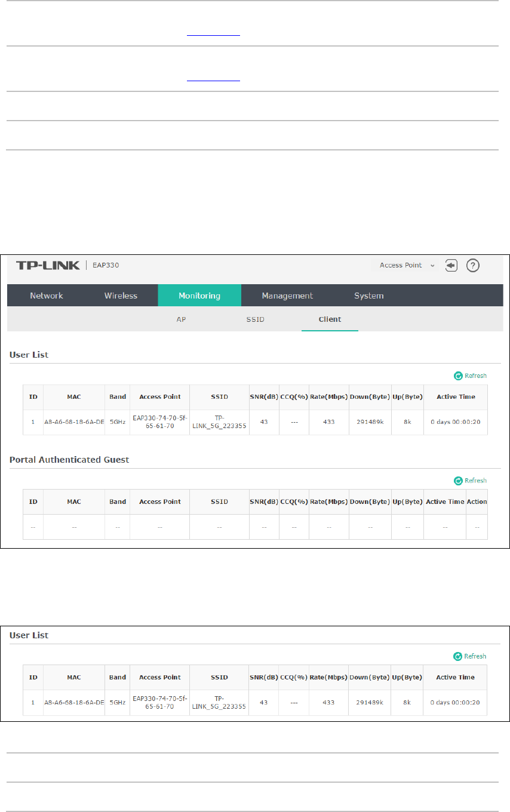
Task: Click the refresh icon in Portal Authenticated Guest
Action: (458, 481)
